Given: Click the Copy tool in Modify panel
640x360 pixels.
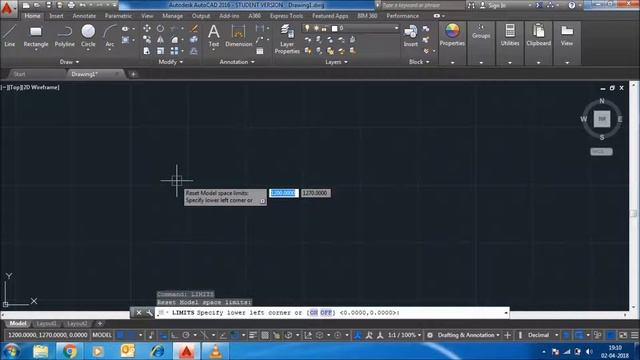Looking at the screenshot, I should (147, 40).
